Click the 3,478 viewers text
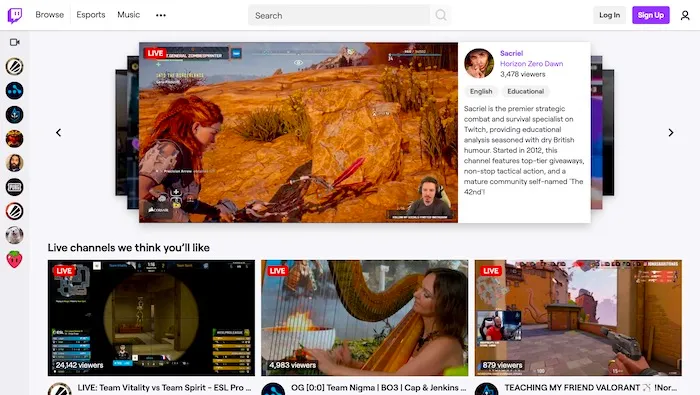The image size is (700, 395). [522, 74]
